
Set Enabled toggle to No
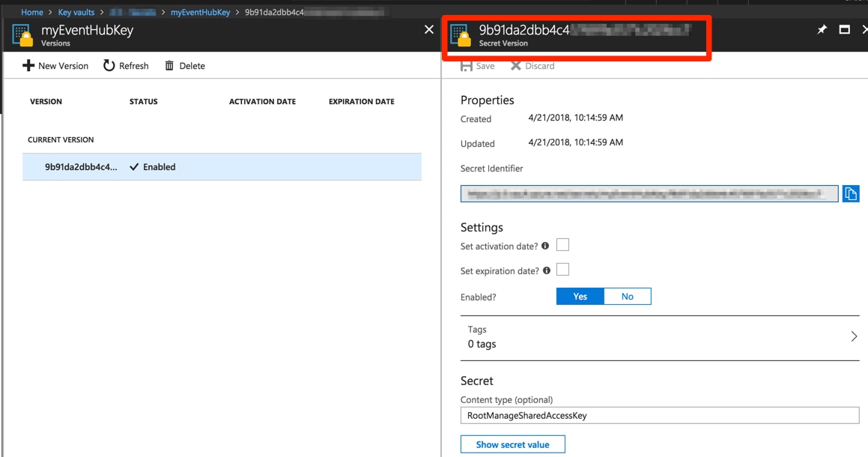(x=627, y=297)
